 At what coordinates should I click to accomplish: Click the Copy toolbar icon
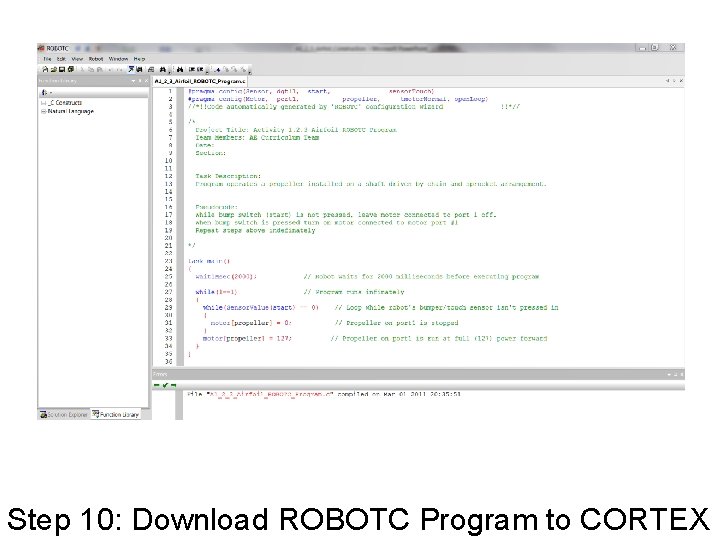pyautogui.click(x=91, y=69)
